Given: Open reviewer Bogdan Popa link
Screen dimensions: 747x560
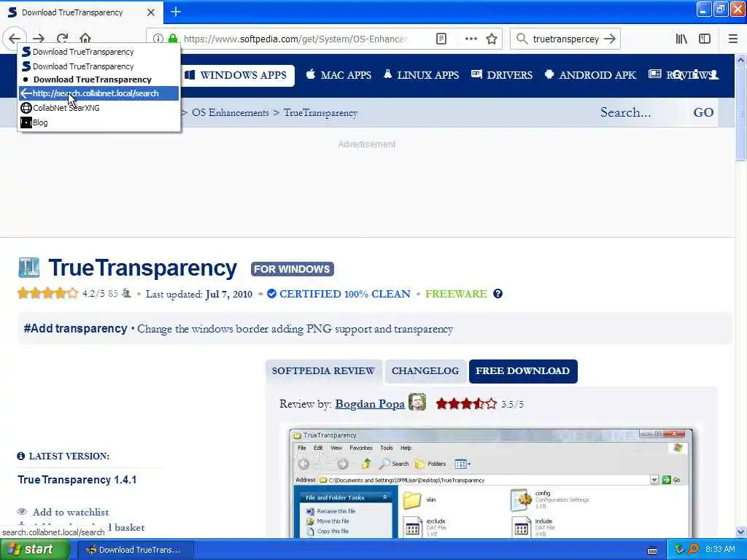Looking at the screenshot, I should point(370,404).
